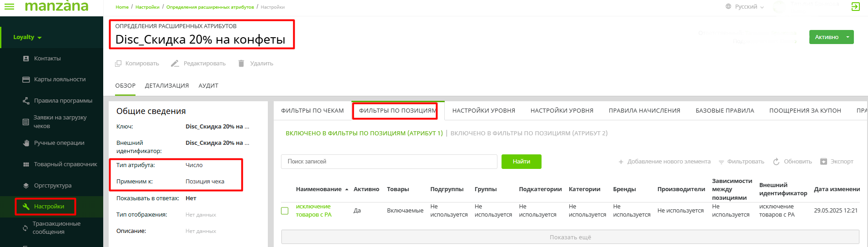Switch to the ДЕТАЛИЗАЦИЯ tab

(x=167, y=86)
